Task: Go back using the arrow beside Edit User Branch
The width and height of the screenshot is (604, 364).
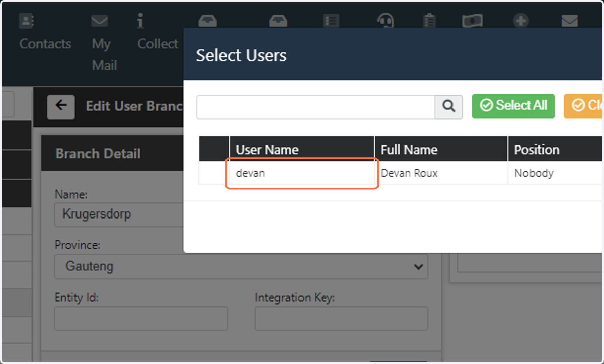Action: (x=61, y=106)
